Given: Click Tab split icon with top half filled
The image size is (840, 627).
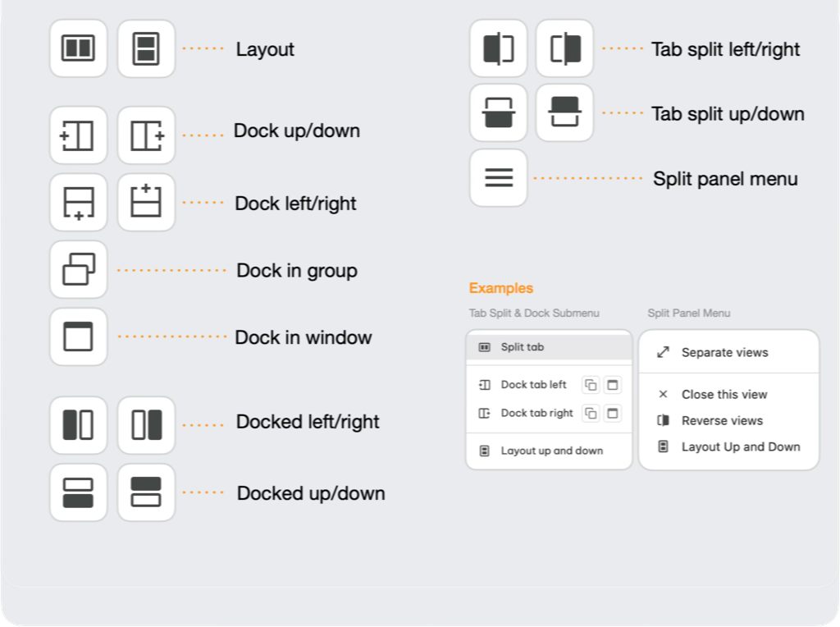Looking at the screenshot, I should tap(565, 112).
